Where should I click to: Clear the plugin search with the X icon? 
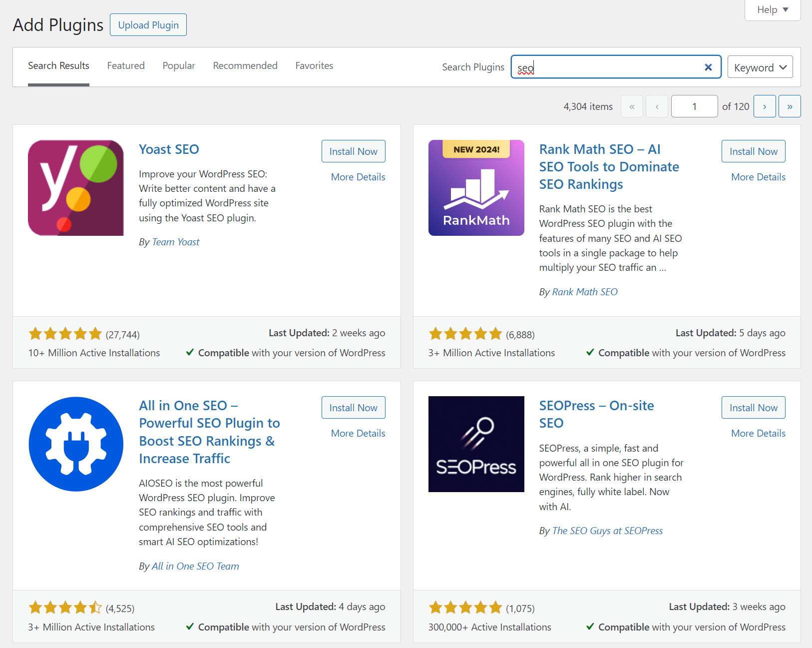pos(708,67)
